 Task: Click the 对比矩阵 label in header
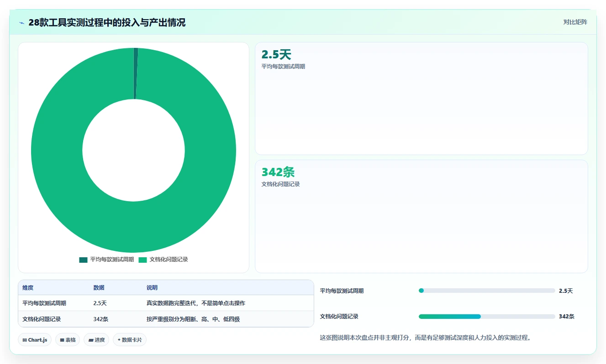coord(575,22)
